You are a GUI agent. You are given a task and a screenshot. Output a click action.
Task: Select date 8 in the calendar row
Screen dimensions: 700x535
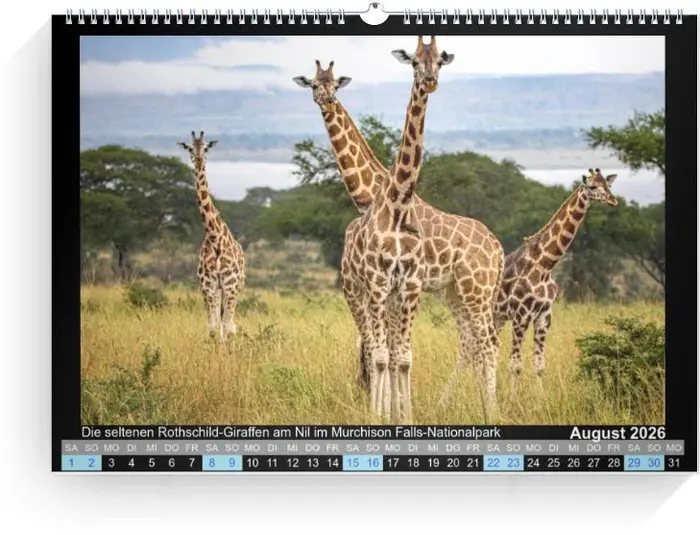pos(212,463)
